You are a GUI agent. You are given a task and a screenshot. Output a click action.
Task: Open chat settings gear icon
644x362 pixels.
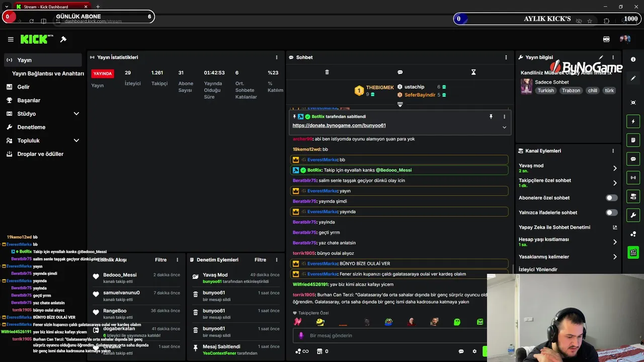click(x=474, y=351)
